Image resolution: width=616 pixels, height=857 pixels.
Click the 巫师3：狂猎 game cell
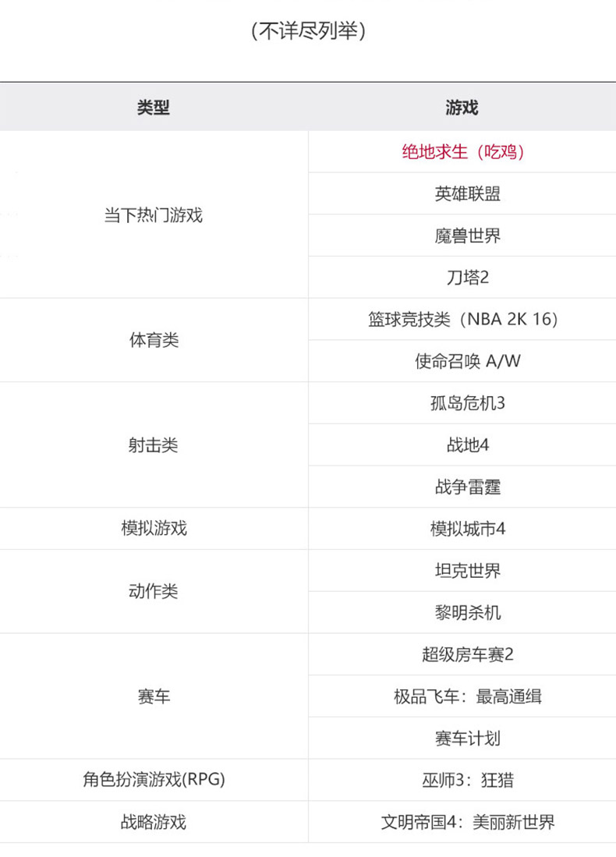click(x=462, y=780)
